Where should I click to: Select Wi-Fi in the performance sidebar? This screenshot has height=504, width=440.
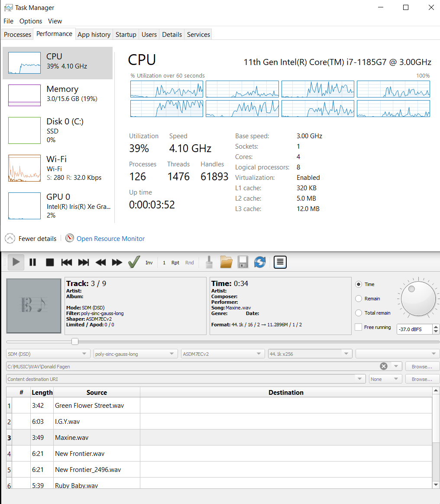(x=58, y=168)
